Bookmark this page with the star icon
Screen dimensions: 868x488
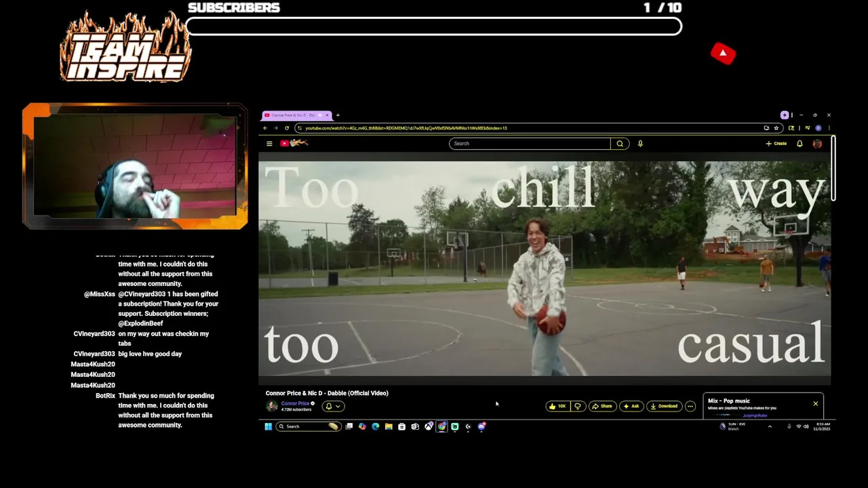coord(776,128)
